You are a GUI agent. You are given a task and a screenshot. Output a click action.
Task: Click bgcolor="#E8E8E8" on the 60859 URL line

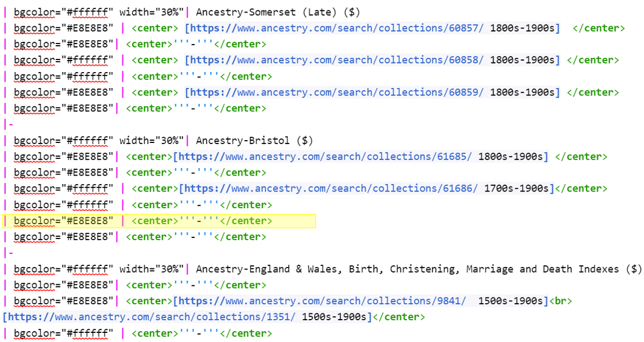[64, 93]
